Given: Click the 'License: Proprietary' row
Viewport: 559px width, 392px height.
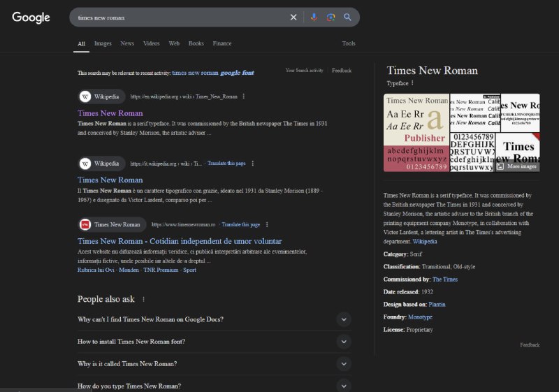Looking at the screenshot, I should [x=408, y=330].
